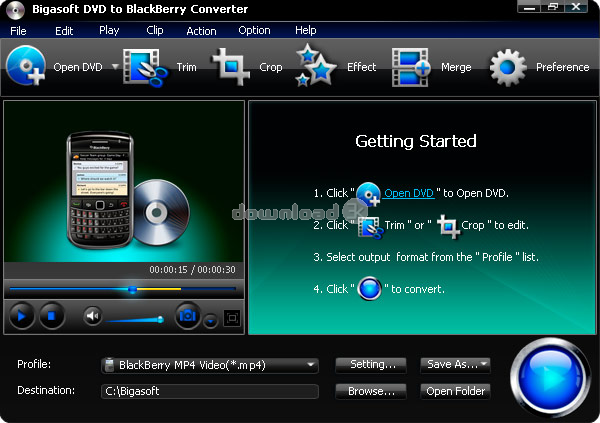The height and width of the screenshot is (423, 600).
Task: Restore down the converter window
Action: point(553,7)
